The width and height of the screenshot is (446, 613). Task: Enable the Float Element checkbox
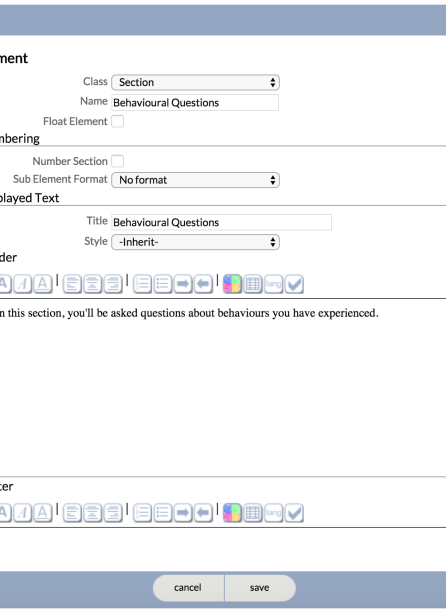tap(118, 121)
